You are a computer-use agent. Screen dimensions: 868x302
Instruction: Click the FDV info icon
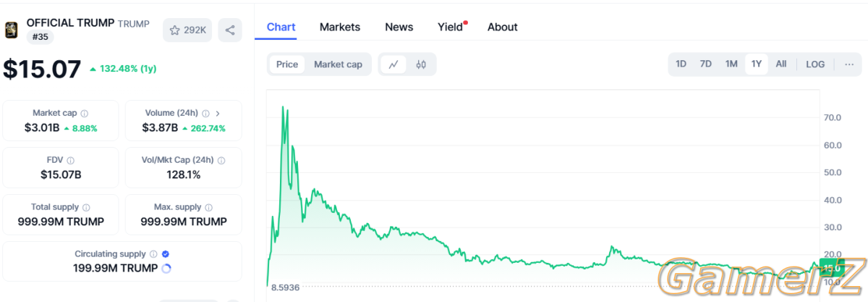coord(70,161)
